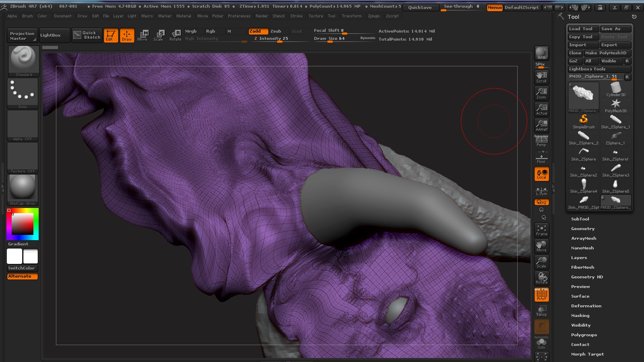Activate Edit mode button

(x=111, y=35)
